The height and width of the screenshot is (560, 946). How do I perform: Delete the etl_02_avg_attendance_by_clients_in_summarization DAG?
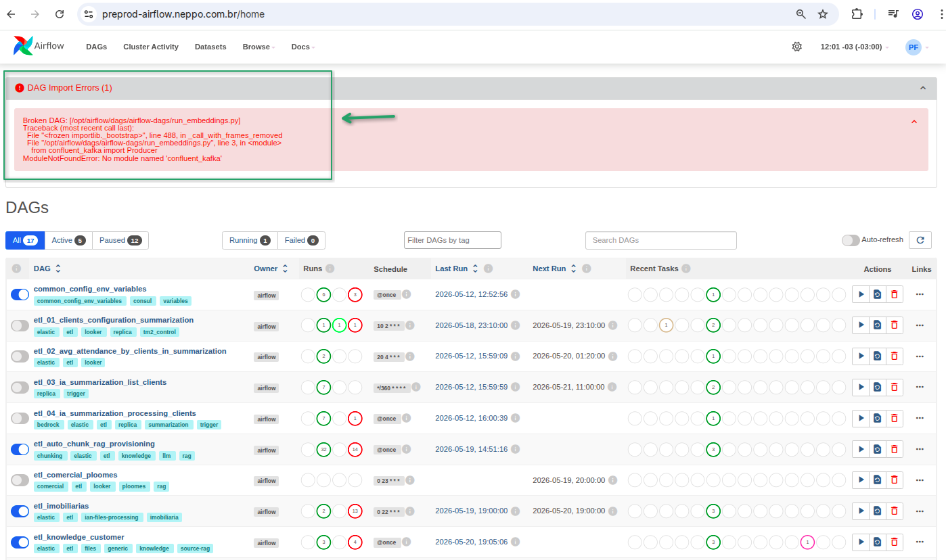[x=895, y=356]
